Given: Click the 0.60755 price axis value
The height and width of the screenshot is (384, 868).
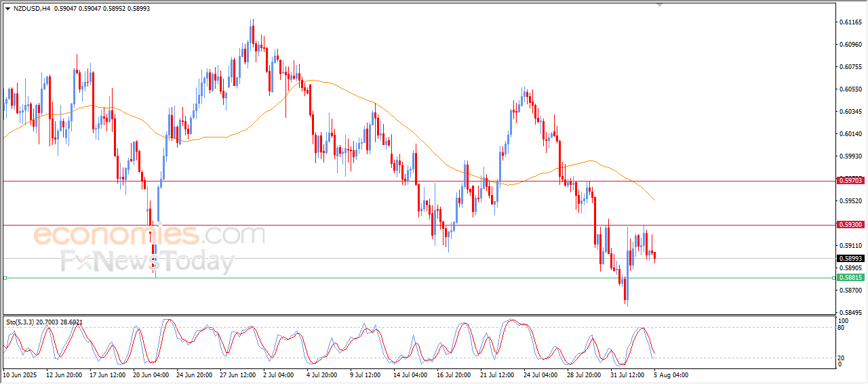Looking at the screenshot, I should point(850,67).
